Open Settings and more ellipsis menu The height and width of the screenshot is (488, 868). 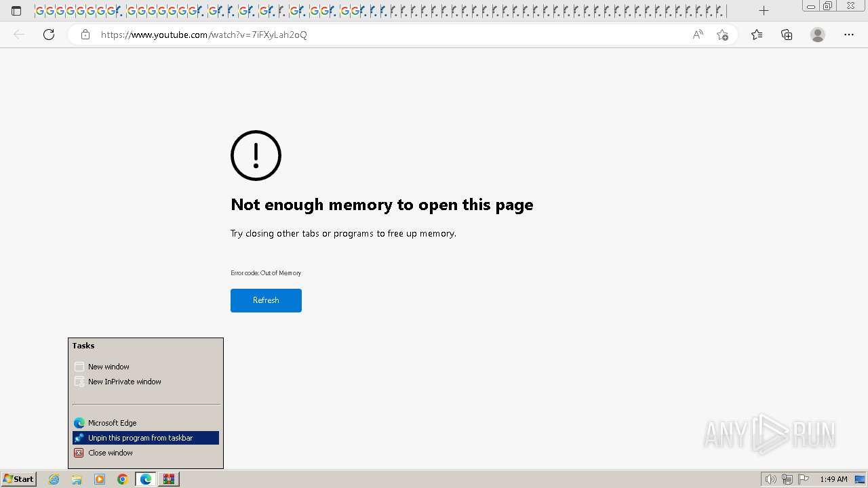[x=849, y=35]
